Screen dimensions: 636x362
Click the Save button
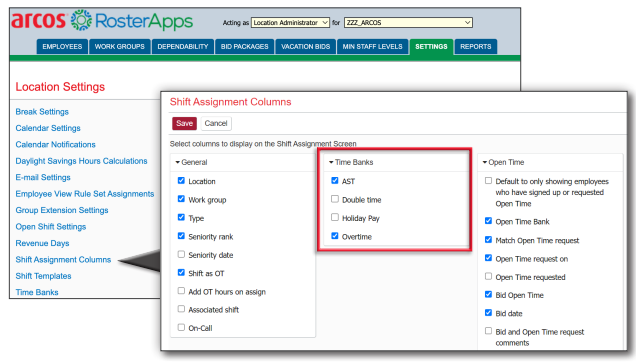point(184,123)
